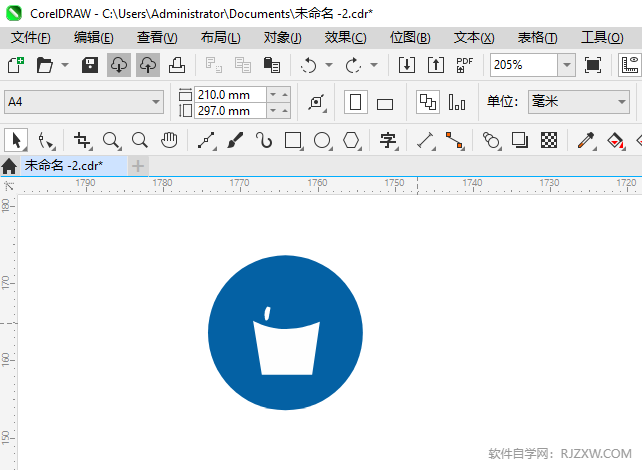Screen dimensions: 642x470
Task: Select the Color eyedropper tool
Action: pyautogui.click(x=586, y=140)
